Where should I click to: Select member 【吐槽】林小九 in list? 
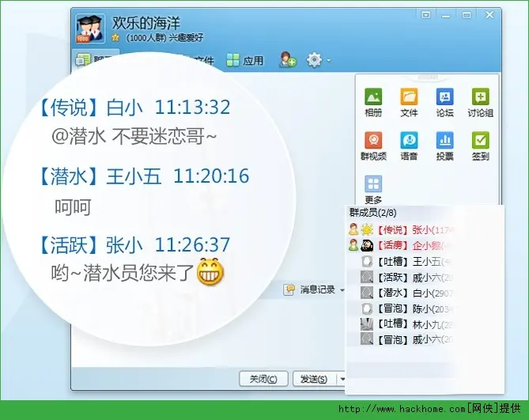pos(402,324)
